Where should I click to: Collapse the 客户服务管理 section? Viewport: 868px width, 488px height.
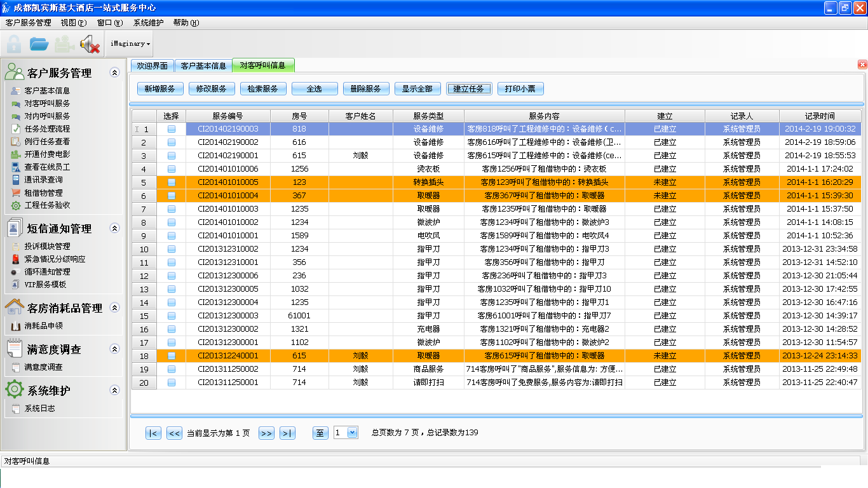114,72
